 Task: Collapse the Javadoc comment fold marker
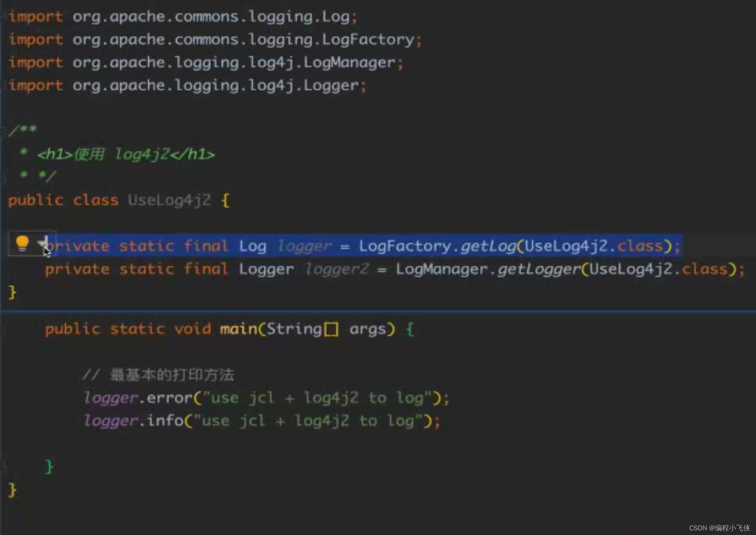(x=3, y=131)
